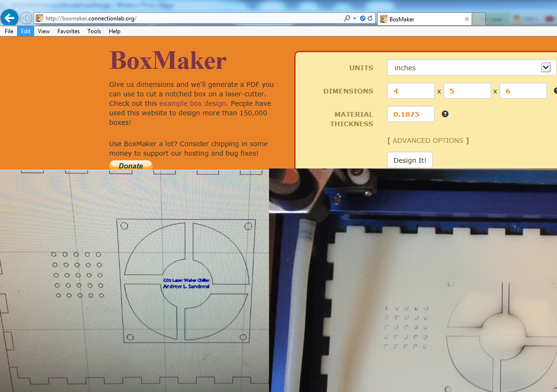This screenshot has width=557, height=392.
Task: Click the BoxMaker page title heading
Action: [x=168, y=60]
